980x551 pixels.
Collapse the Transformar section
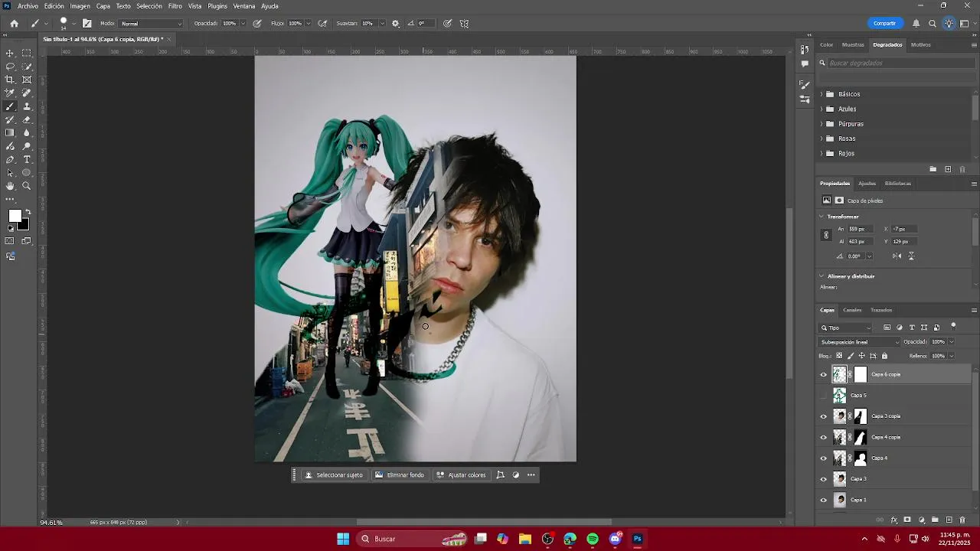pos(822,217)
